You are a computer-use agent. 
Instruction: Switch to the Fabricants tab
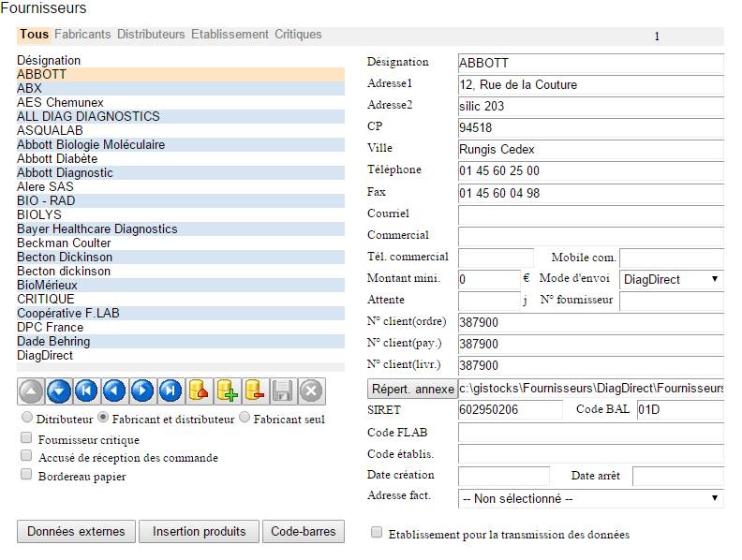(x=82, y=35)
